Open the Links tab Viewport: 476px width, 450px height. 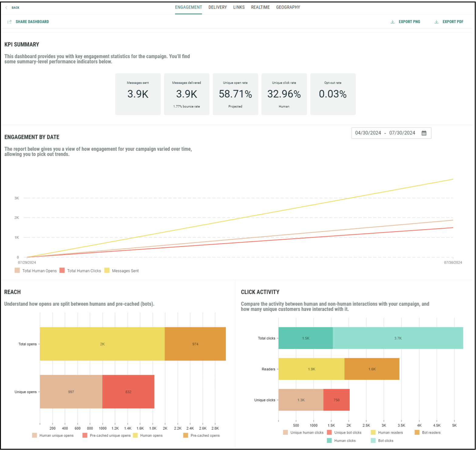[x=239, y=7]
